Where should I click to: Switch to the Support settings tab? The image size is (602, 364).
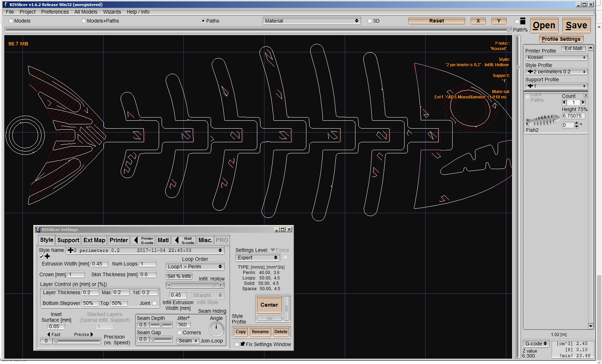[x=68, y=240]
